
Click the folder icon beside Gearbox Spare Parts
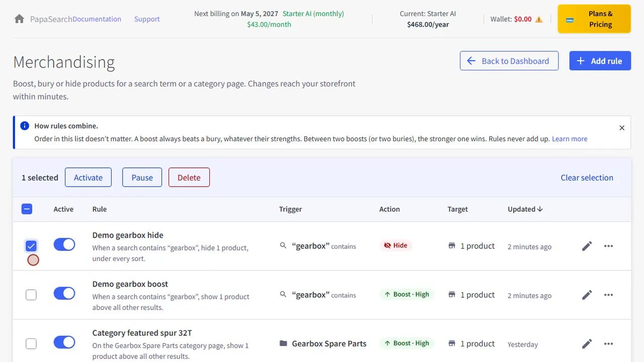(283, 343)
